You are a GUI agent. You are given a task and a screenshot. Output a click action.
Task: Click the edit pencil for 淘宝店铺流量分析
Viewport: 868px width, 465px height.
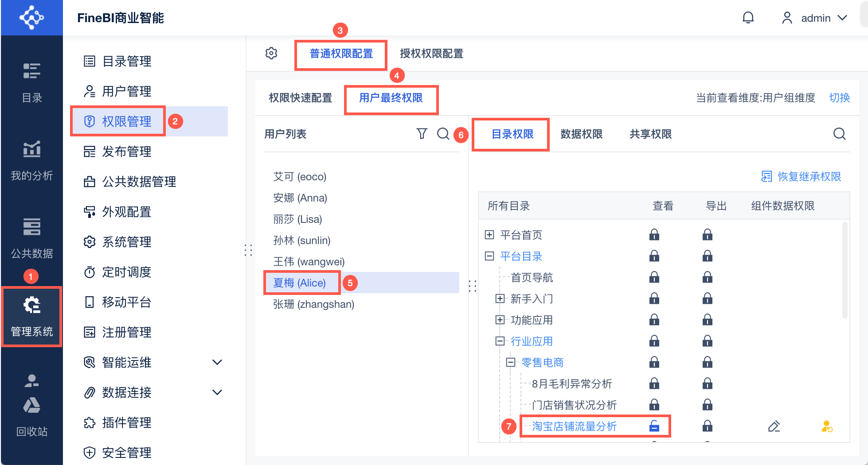pyautogui.click(x=774, y=426)
